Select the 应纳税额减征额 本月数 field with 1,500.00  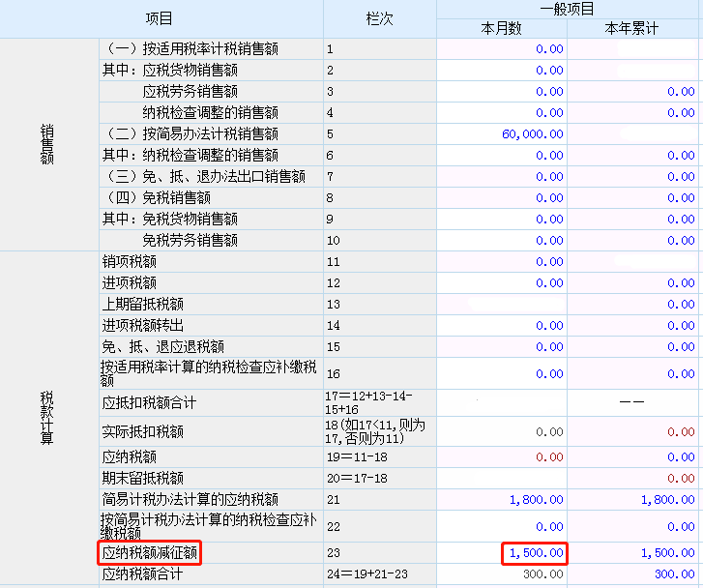(x=502, y=553)
